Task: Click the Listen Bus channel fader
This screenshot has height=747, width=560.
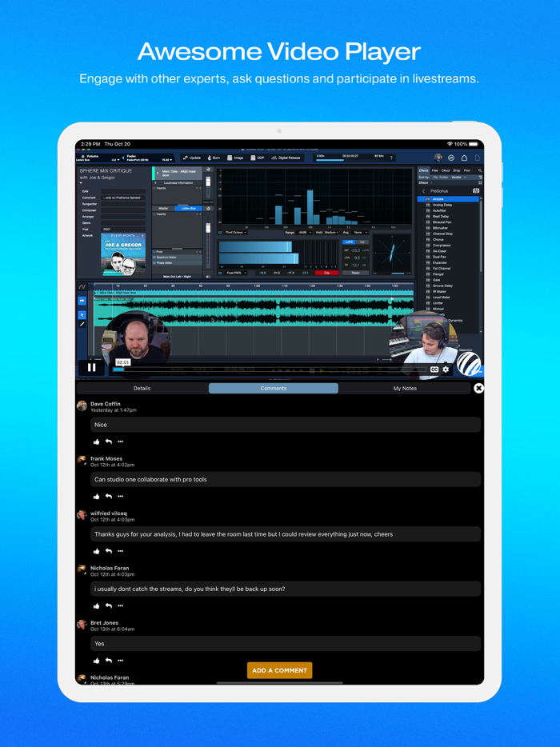Action: pyautogui.click(x=208, y=228)
